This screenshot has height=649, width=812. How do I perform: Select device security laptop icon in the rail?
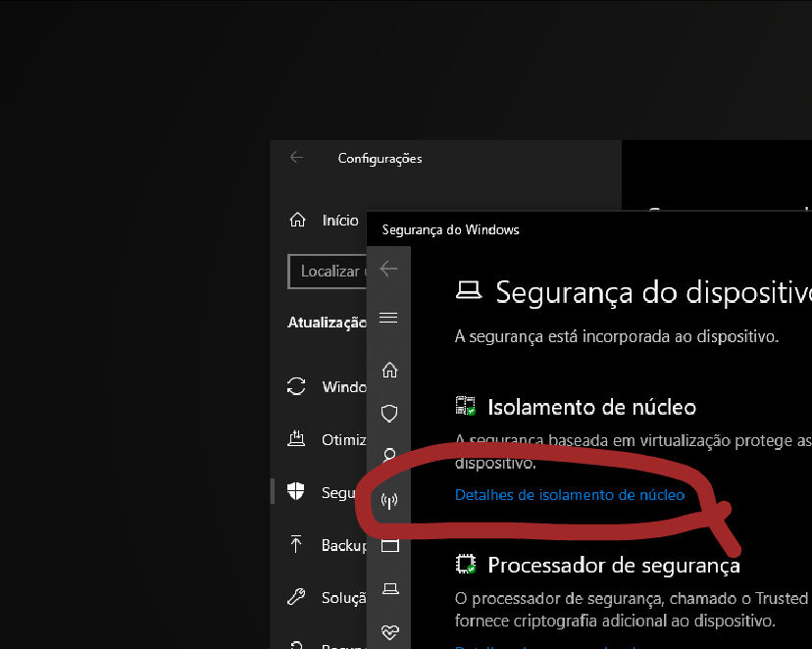(390, 588)
